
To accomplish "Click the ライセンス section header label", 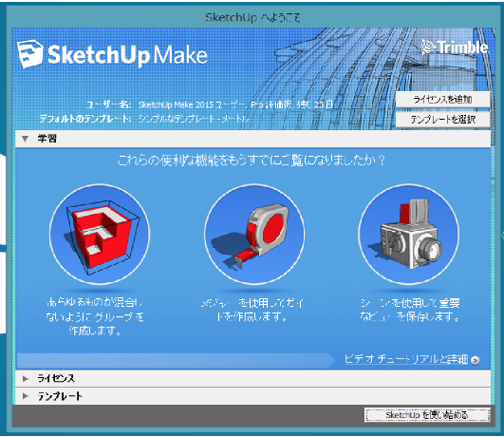I will click(56, 378).
